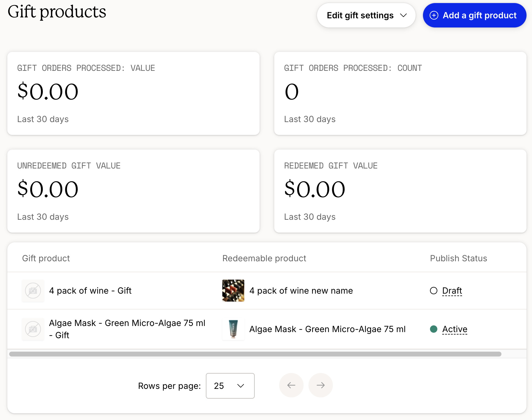Click the gift orders count value 0
Image resolution: width=532 pixels, height=420 pixels.
(292, 92)
